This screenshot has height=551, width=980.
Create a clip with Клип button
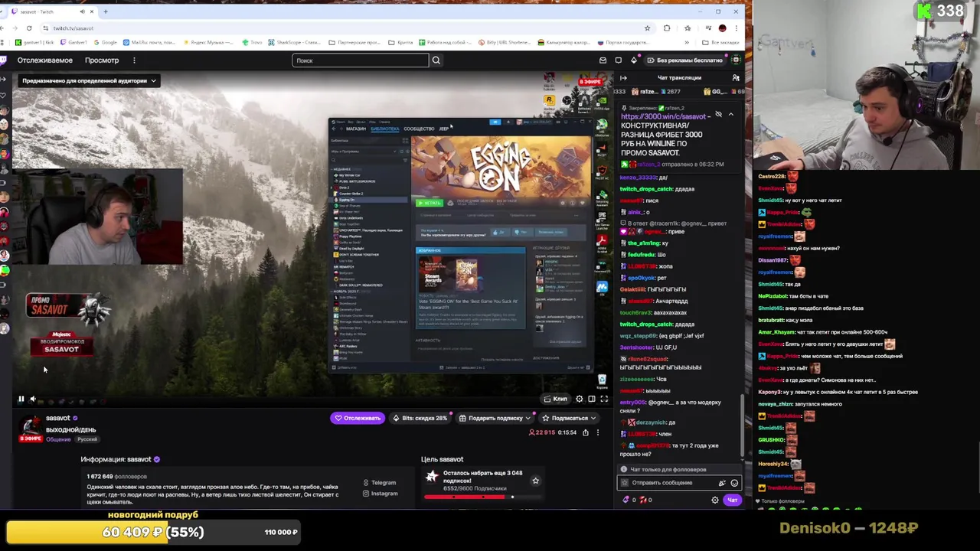(556, 399)
